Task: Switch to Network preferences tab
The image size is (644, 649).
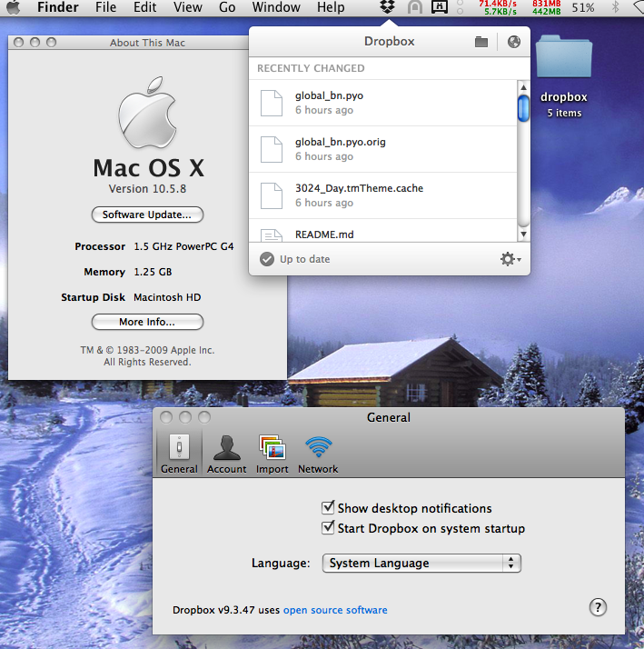Action: (x=318, y=454)
